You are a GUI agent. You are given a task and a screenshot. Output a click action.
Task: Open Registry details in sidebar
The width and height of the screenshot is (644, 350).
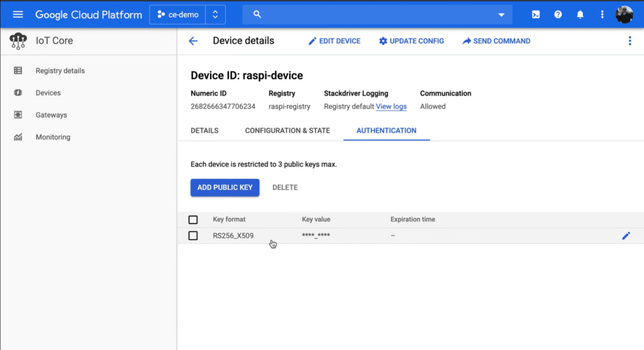[60, 70]
